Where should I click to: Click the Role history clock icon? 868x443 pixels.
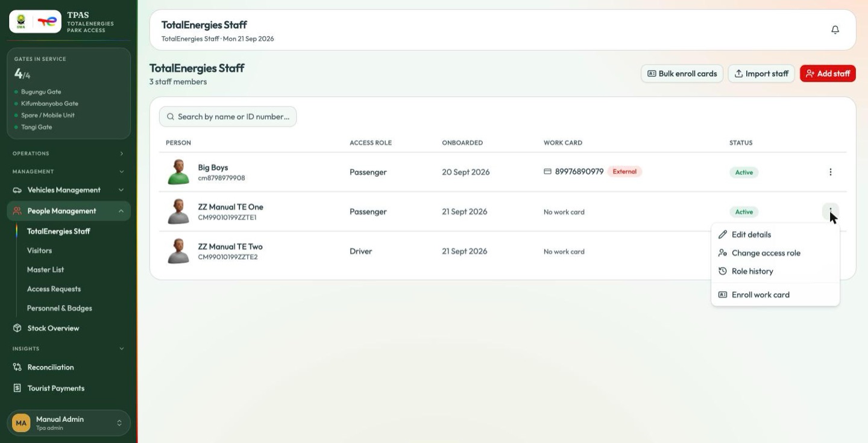click(723, 271)
